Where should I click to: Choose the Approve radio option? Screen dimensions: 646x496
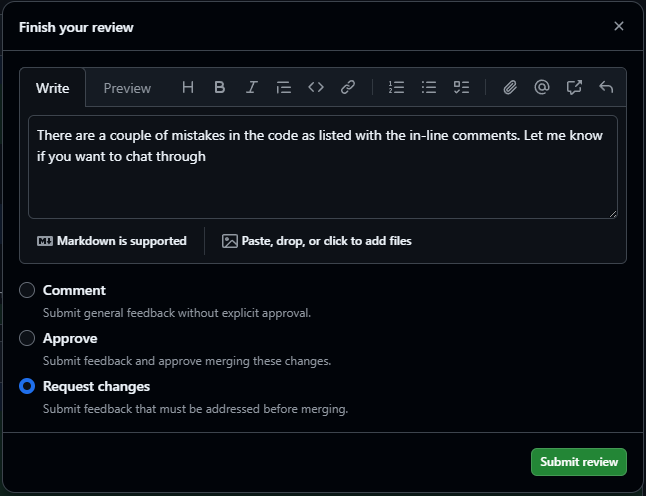[x=27, y=338]
